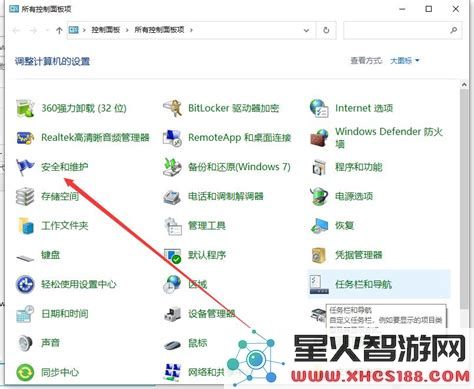Open the 程序和功能 icon

point(319,167)
